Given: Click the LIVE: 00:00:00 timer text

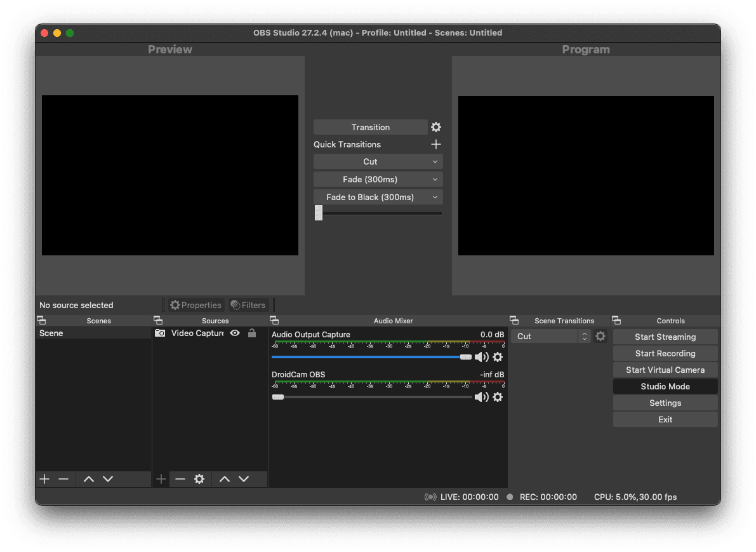Looking at the screenshot, I should [x=470, y=497].
